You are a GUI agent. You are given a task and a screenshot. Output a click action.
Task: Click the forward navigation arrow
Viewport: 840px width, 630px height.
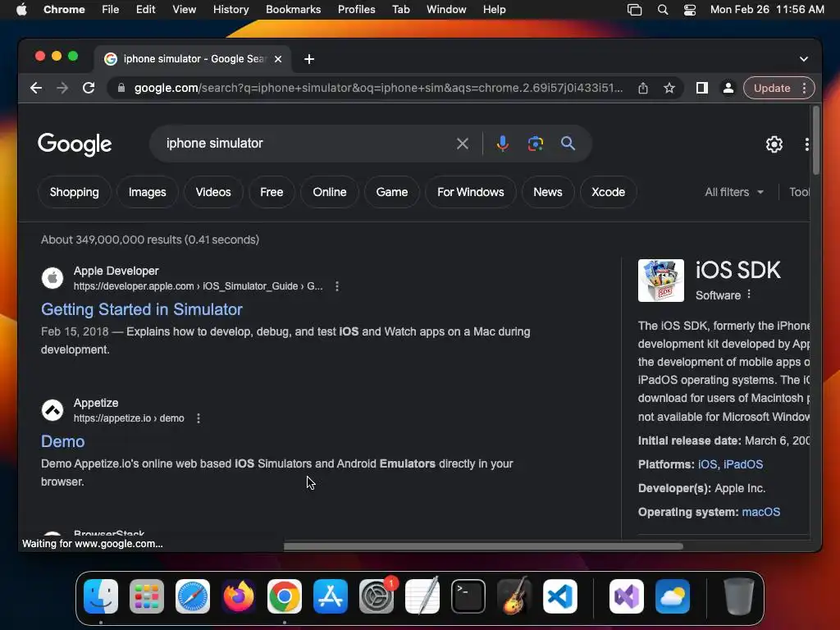62,88
